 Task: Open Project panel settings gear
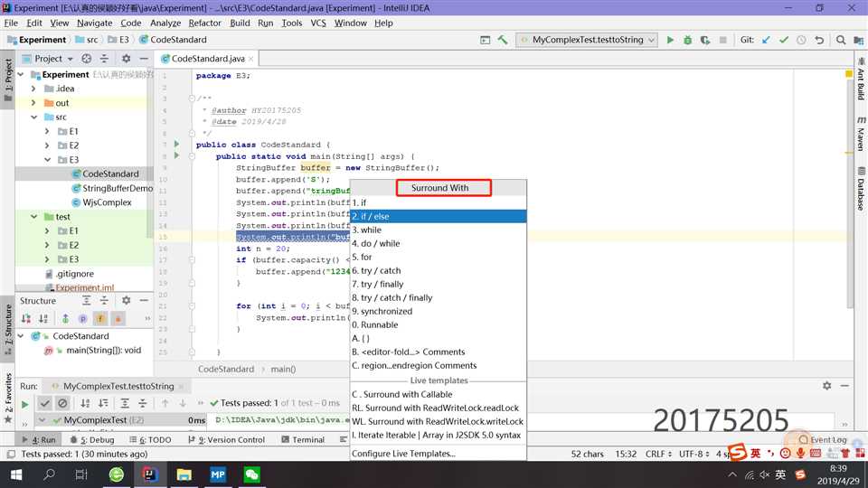pos(127,58)
